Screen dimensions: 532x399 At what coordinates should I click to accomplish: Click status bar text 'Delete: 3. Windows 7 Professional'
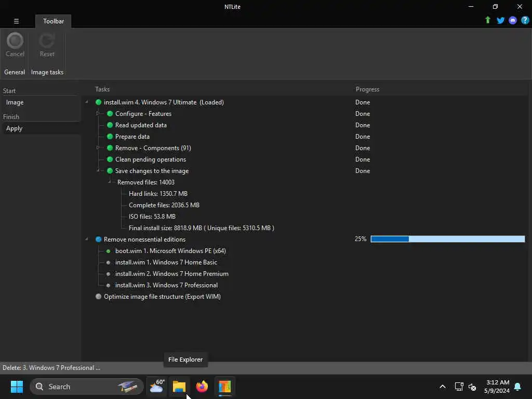(x=51, y=368)
